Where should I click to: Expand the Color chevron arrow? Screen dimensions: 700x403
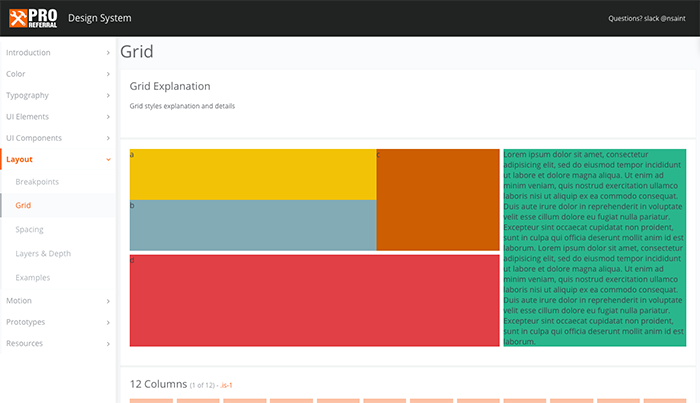tap(108, 74)
